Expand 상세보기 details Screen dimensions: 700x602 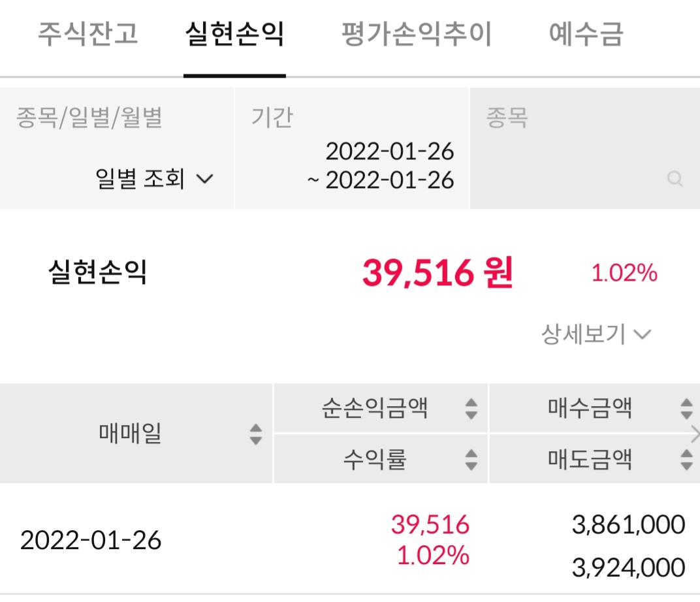(583, 334)
